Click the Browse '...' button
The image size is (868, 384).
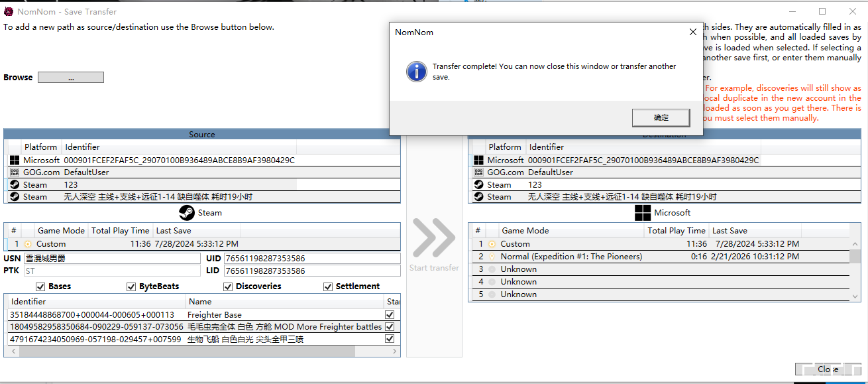pos(71,78)
